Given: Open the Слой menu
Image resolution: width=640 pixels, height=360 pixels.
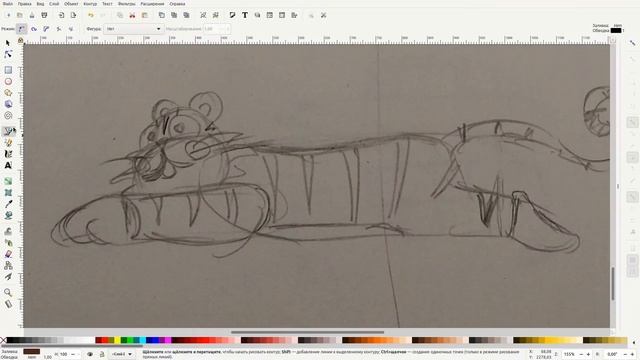Looking at the screenshot, I should pos(54,4).
